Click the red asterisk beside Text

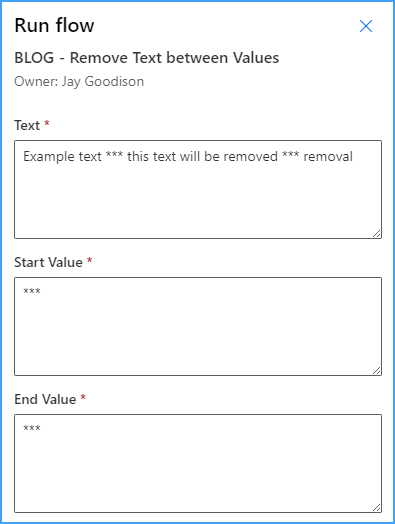point(47,123)
